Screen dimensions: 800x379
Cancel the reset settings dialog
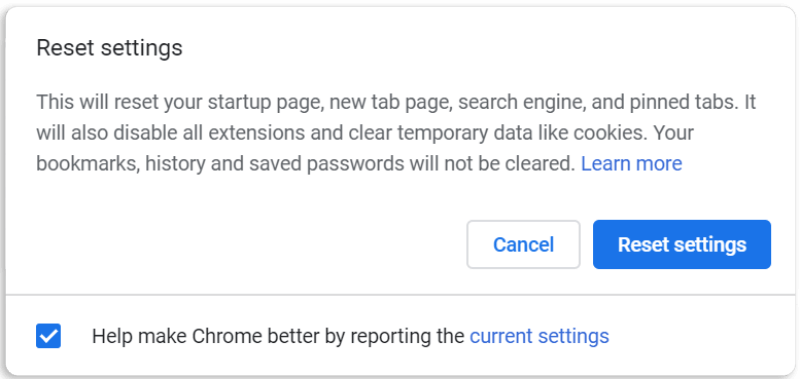(x=523, y=244)
